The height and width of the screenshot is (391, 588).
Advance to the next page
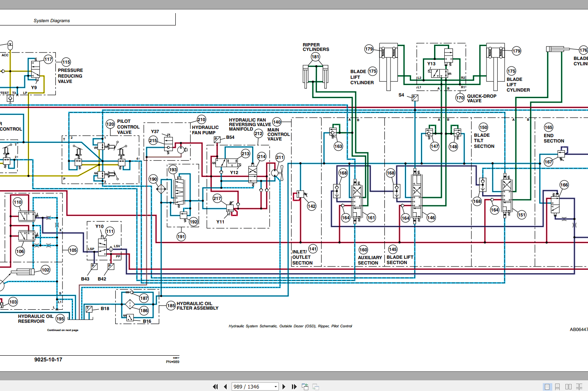(284, 386)
